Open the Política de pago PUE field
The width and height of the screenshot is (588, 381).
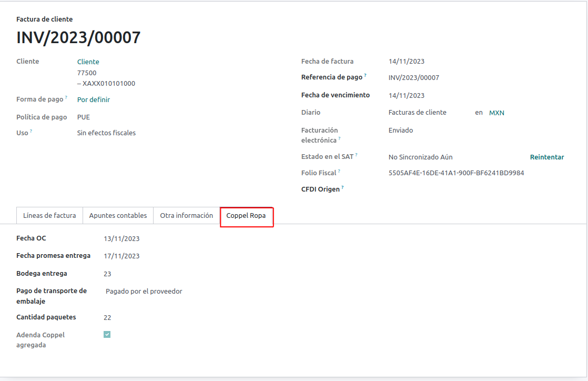point(84,117)
